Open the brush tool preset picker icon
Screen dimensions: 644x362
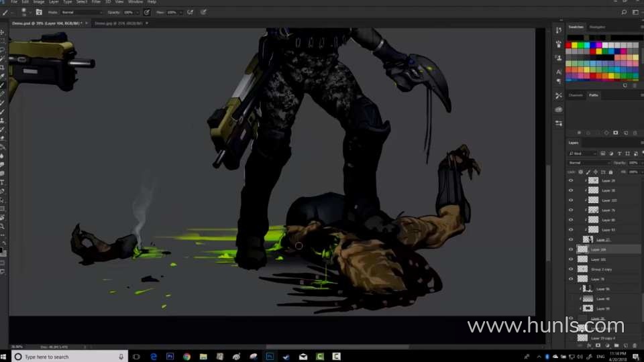pyautogui.click(x=5, y=12)
